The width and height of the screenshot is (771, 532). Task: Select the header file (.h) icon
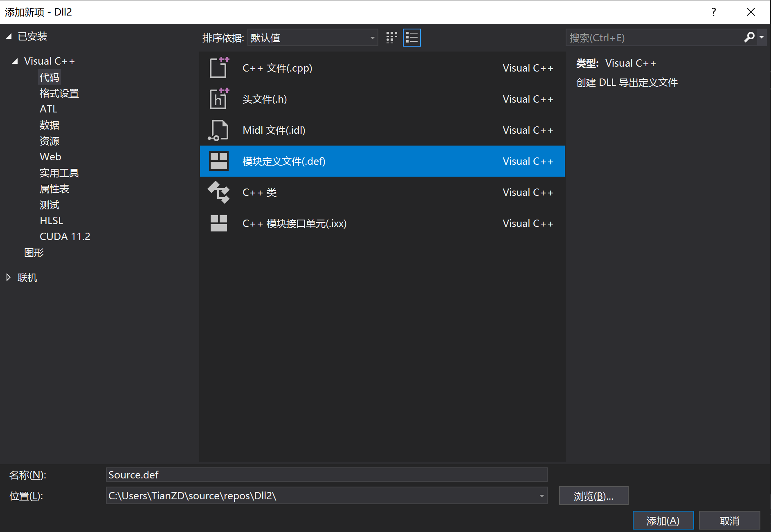tap(219, 99)
